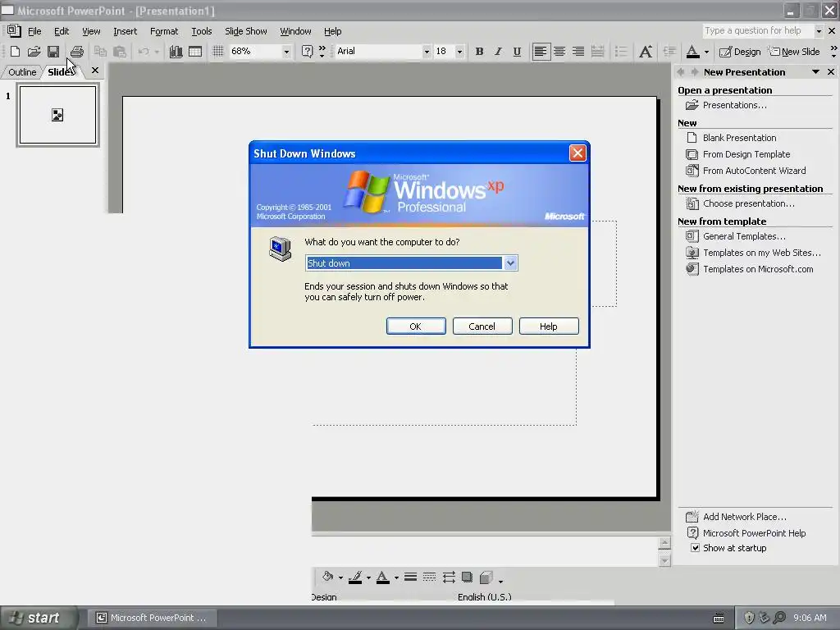840x630 pixels.
Task: Select Align Left in formatting toolbar
Action: (541, 52)
